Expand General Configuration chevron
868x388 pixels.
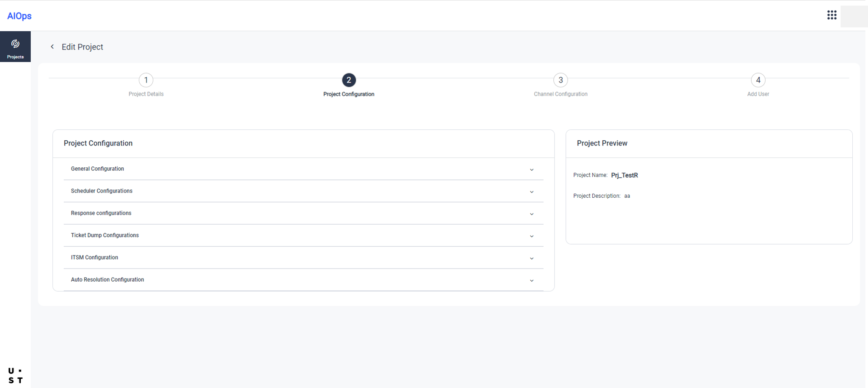coord(531,170)
